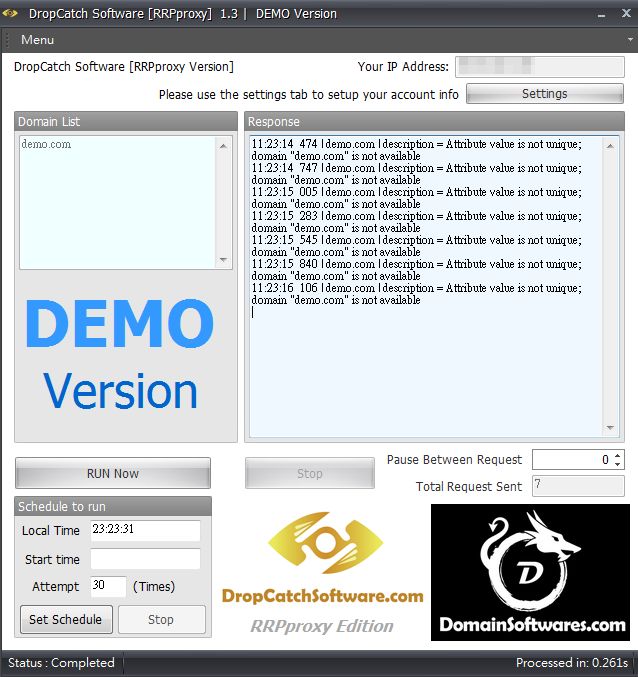Click the Settings button
The height and width of the screenshot is (677, 638).
(544, 94)
